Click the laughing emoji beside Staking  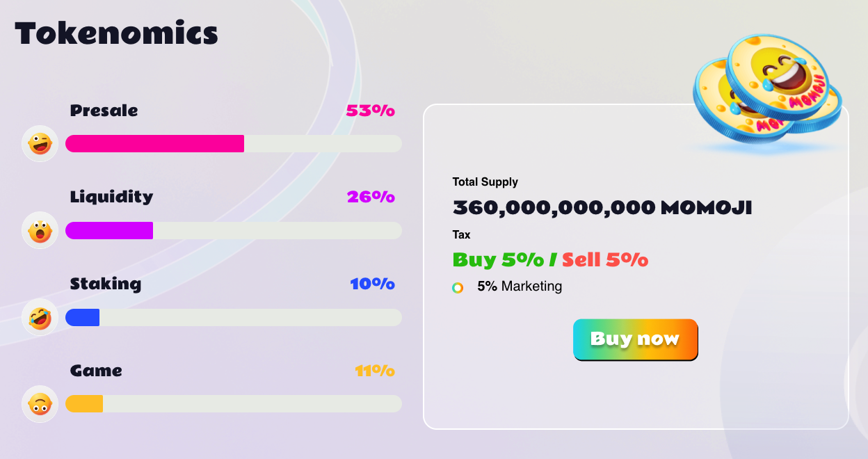pos(40,317)
